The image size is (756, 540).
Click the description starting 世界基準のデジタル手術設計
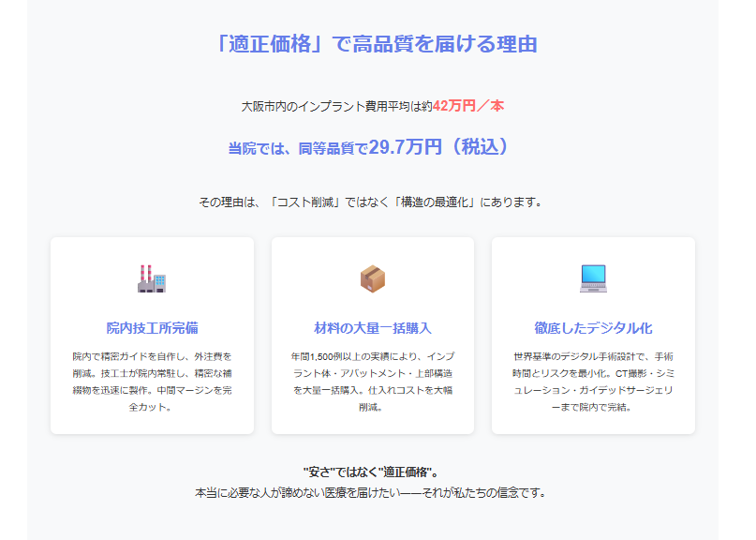click(x=593, y=382)
